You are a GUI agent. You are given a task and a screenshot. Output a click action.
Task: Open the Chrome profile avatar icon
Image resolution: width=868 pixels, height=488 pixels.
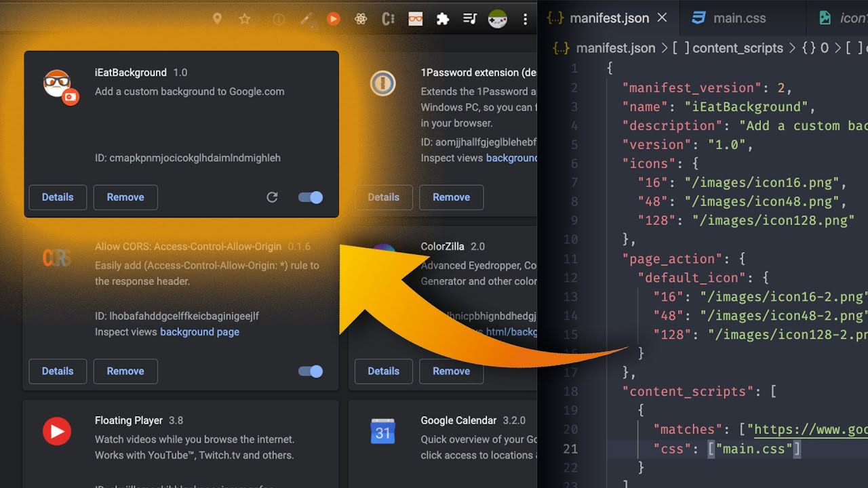point(498,19)
